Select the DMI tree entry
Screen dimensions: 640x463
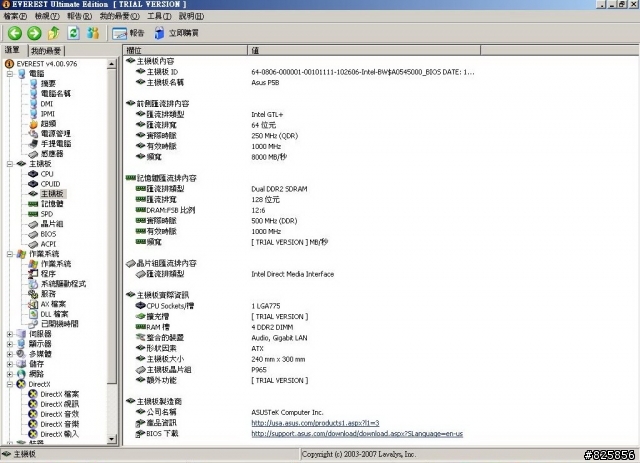pos(47,104)
